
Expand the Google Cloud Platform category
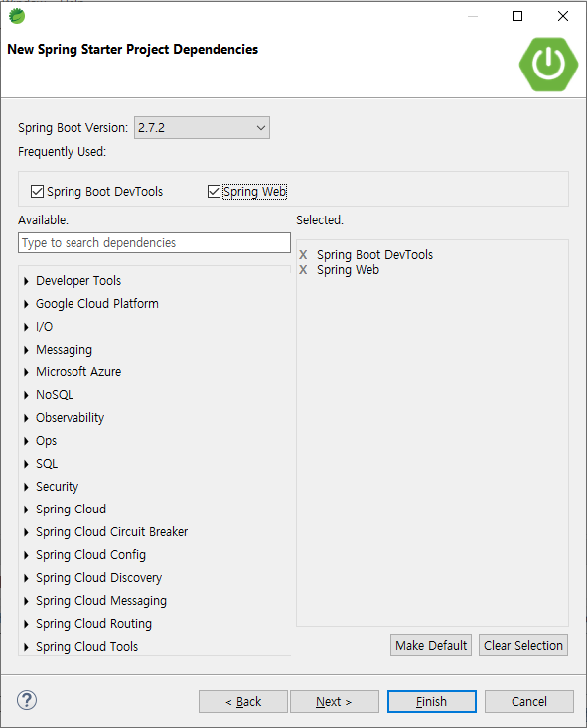[26, 304]
